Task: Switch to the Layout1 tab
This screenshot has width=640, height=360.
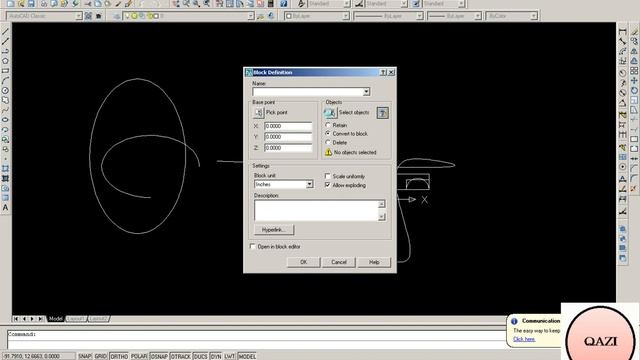Action: pyautogui.click(x=76, y=319)
